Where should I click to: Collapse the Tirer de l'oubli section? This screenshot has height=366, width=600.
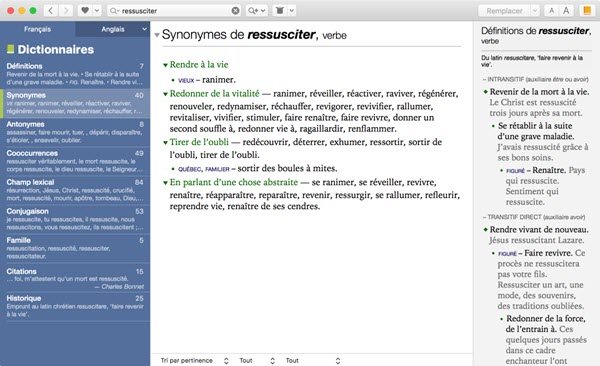(165, 143)
